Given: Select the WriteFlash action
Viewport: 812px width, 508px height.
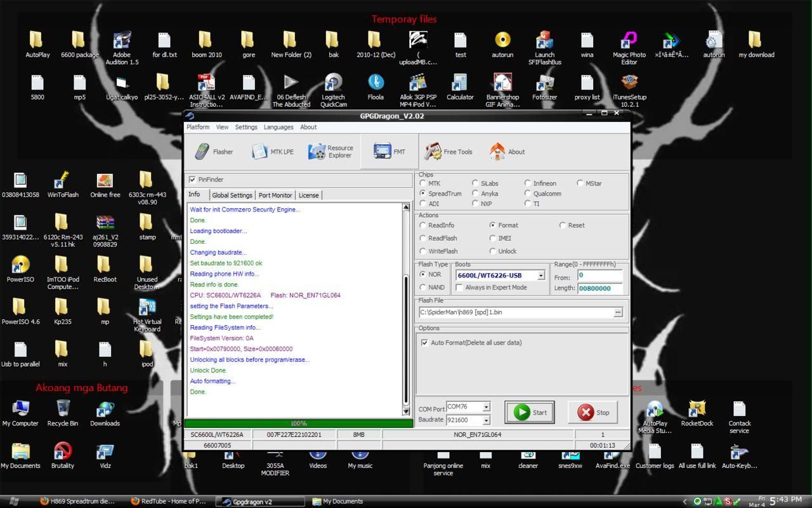Looking at the screenshot, I should click(423, 251).
